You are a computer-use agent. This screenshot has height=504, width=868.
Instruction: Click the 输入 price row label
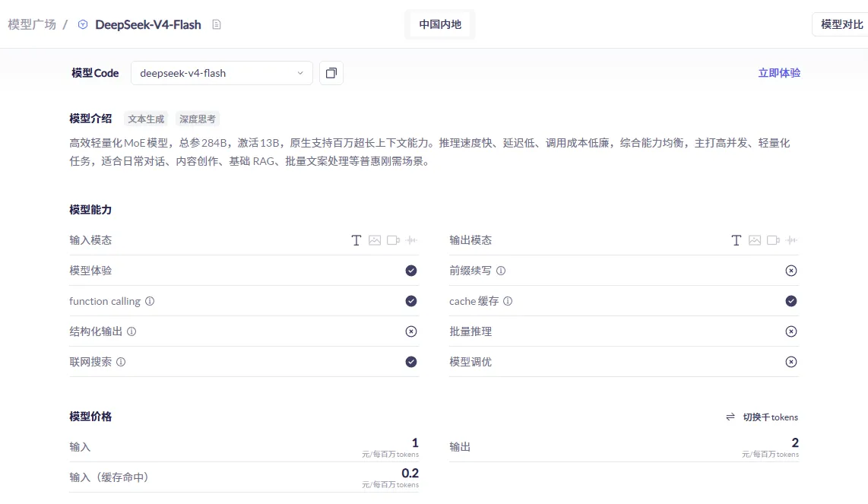(80, 447)
